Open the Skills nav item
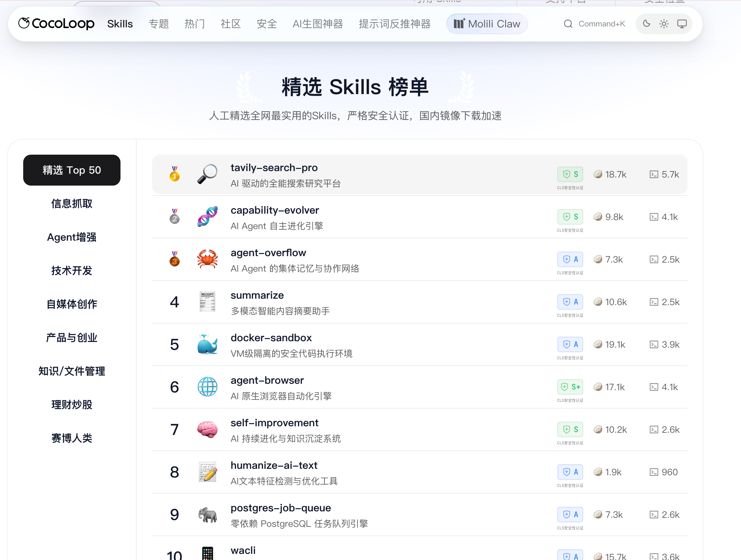This screenshot has height=560, width=741. click(120, 24)
